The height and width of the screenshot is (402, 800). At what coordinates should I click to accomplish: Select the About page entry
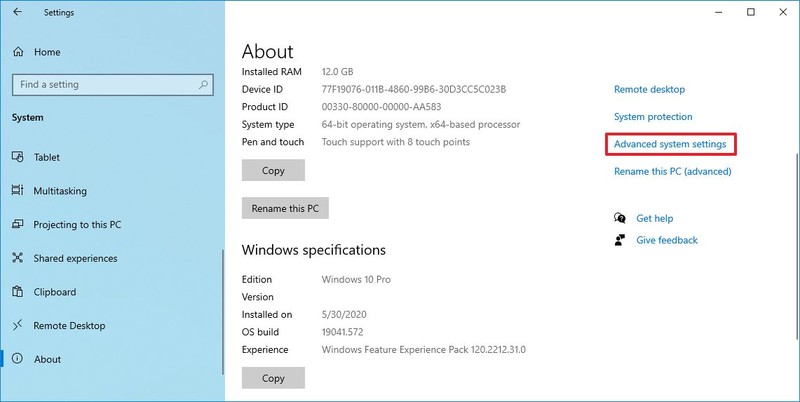coord(47,360)
